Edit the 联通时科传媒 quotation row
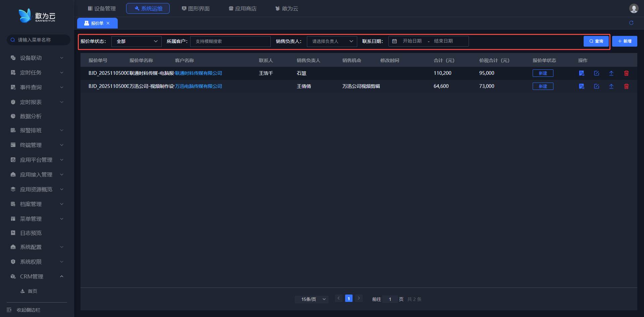Image resolution: width=644 pixels, height=317 pixels. [x=597, y=73]
